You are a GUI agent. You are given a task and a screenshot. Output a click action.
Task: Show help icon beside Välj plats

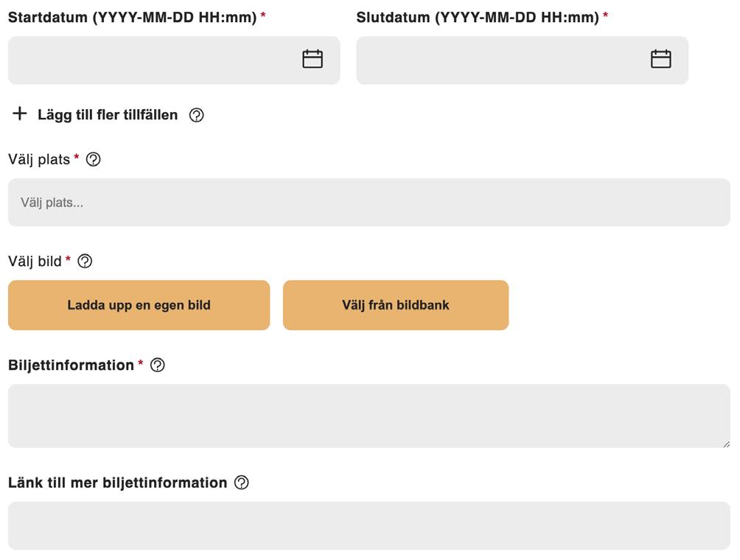pos(94,159)
